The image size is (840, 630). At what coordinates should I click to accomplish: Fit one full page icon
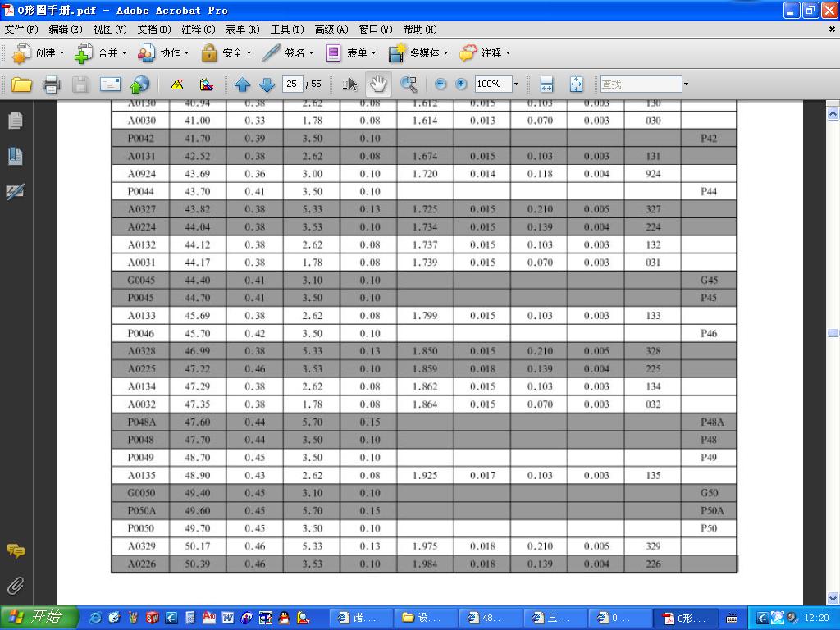(577, 84)
